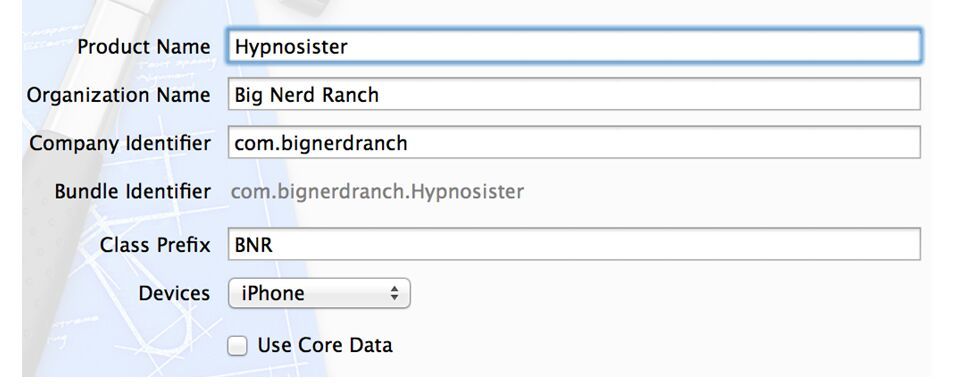Viewport: 975px width, 384px height.
Task: Focus the Organization Name input field
Action: 574,94
